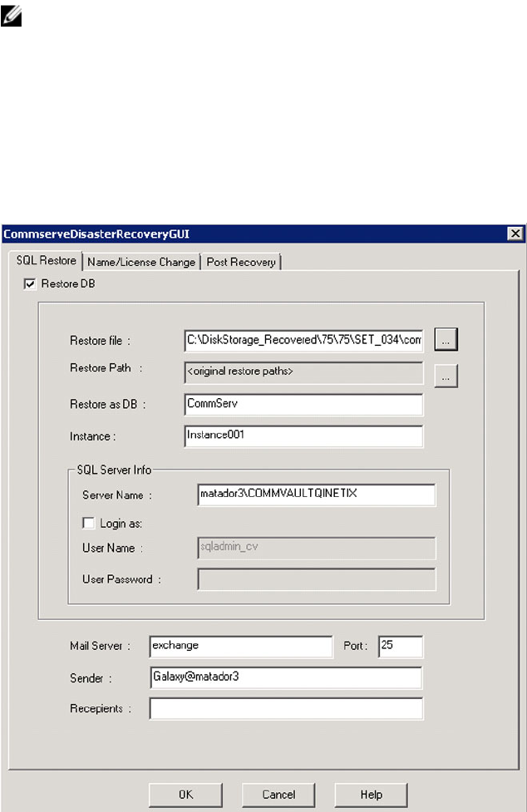Open the Post Recovery tab
Image resolution: width=527 pixels, height=812 pixels.
(241, 262)
